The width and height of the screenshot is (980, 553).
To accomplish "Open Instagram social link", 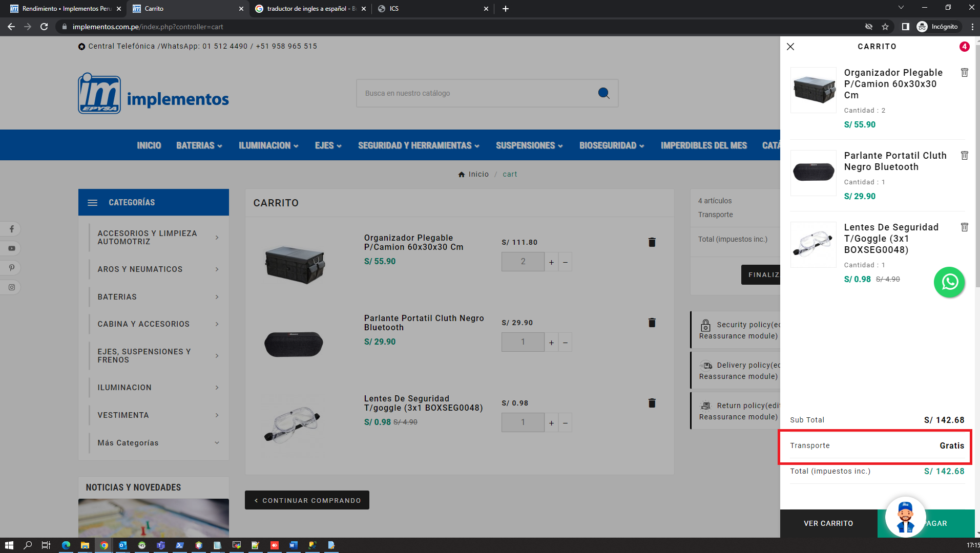I will 11,287.
